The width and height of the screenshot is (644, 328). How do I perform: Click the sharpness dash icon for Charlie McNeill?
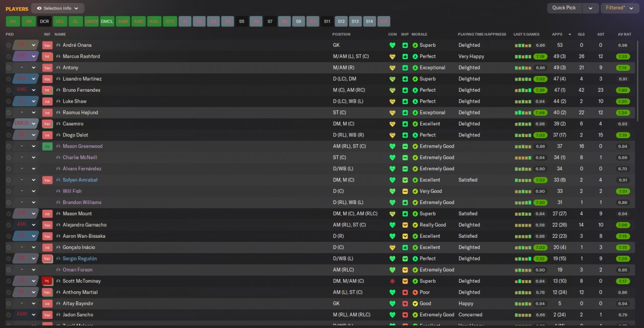405,158
